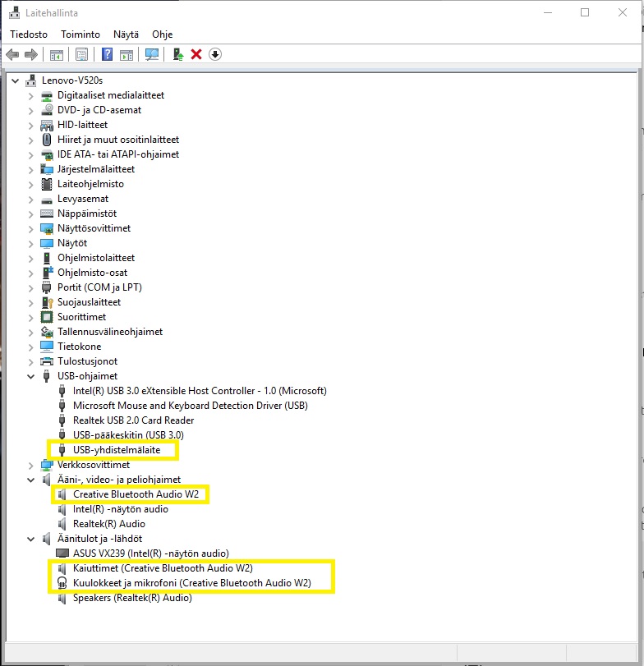Click the Tietokone computer icon
This screenshot has height=666, width=644.
pyautogui.click(x=47, y=347)
